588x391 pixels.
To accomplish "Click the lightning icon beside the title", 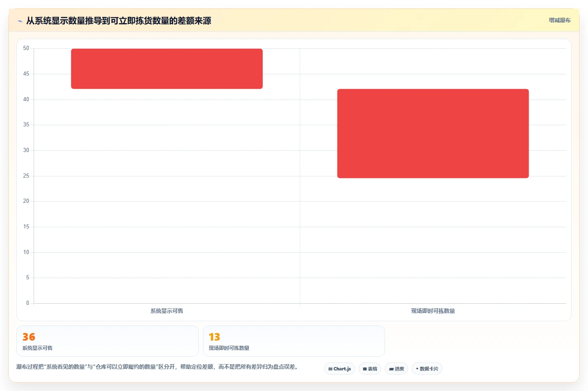I will pos(20,21).
